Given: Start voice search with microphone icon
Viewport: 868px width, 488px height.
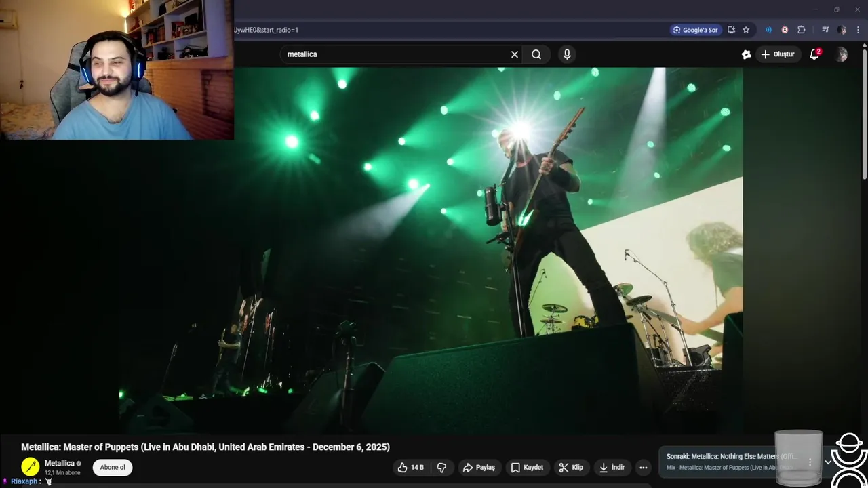Looking at the screenshot, I should (567, 54).
